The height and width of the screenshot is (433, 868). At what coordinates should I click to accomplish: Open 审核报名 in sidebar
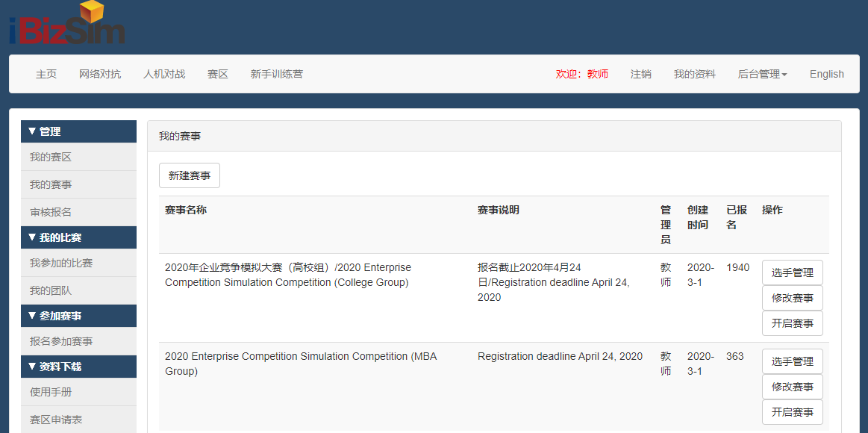(78, 212)
